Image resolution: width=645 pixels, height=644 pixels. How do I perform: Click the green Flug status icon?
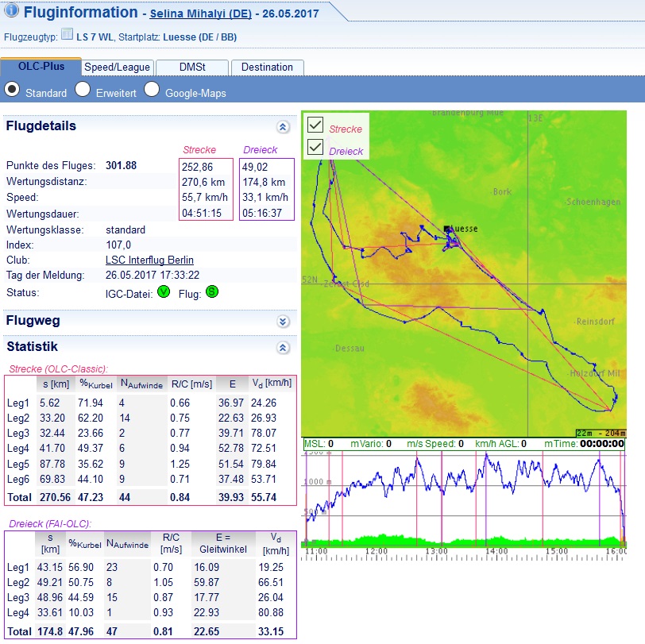point(212,292)
